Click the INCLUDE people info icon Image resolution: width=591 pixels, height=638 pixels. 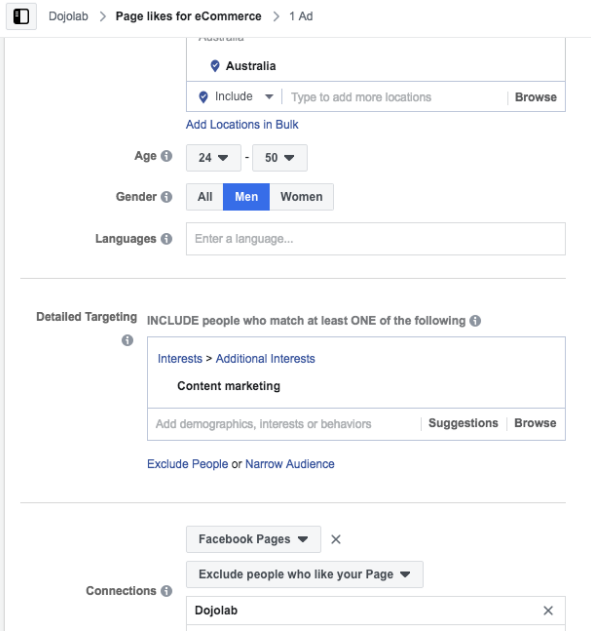tap(475, 321)
